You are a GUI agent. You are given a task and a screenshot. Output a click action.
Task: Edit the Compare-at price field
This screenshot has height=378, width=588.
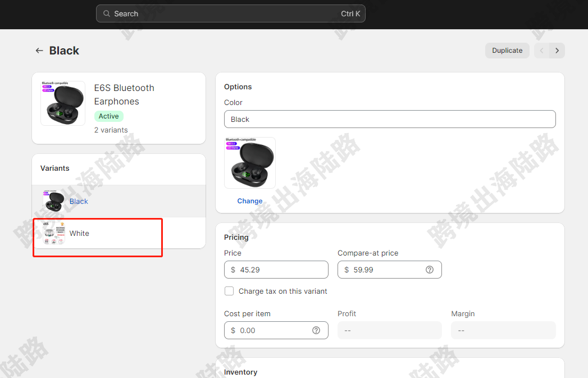389,270
